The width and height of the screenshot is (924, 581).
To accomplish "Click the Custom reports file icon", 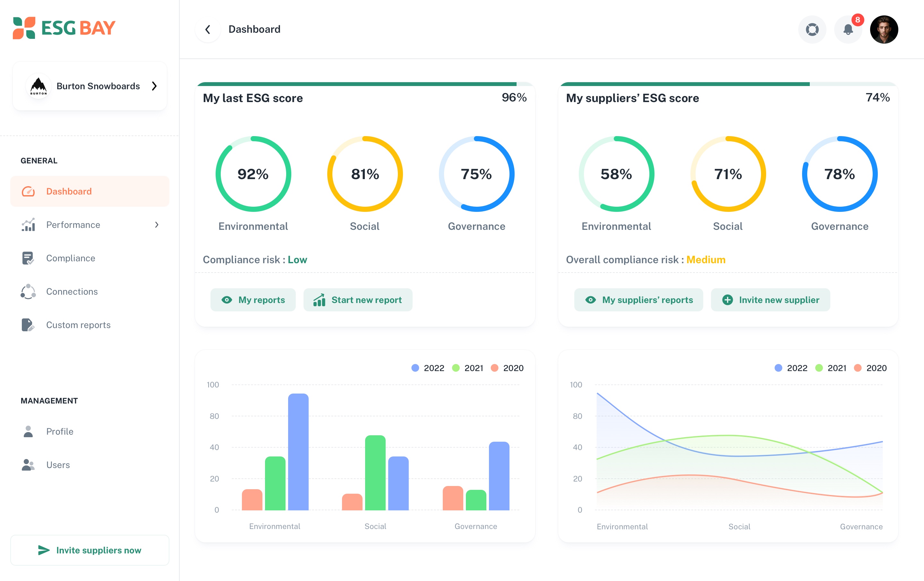I will [28, 325].
